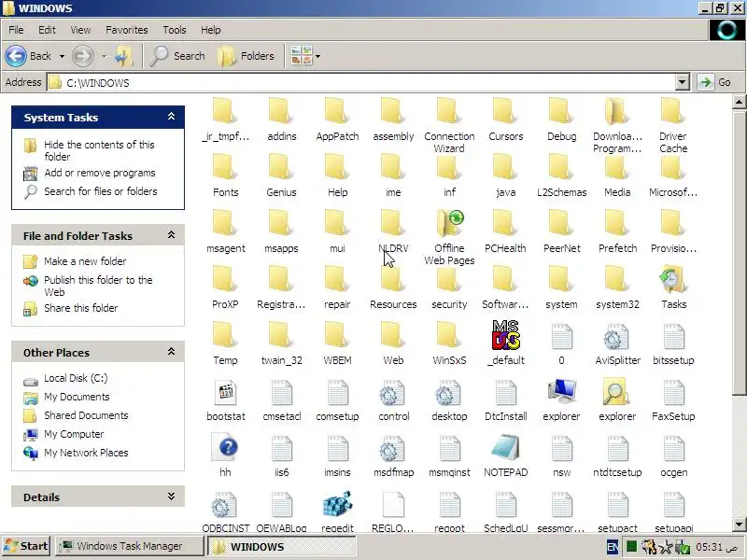The height and width of the screenshot is (560, 747).
Task: Select the _default MS-DOS shortcut icon
Action: (505, 335)
